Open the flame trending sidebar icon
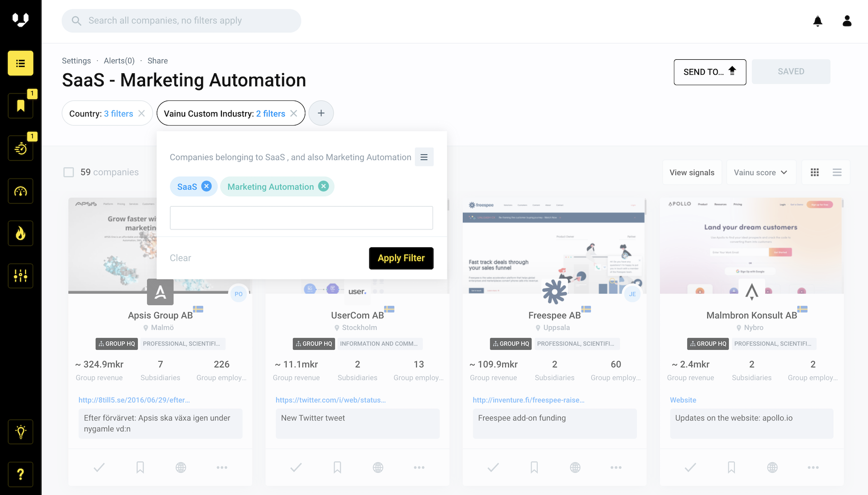This screenshot has height=495, width=868. 20,234
